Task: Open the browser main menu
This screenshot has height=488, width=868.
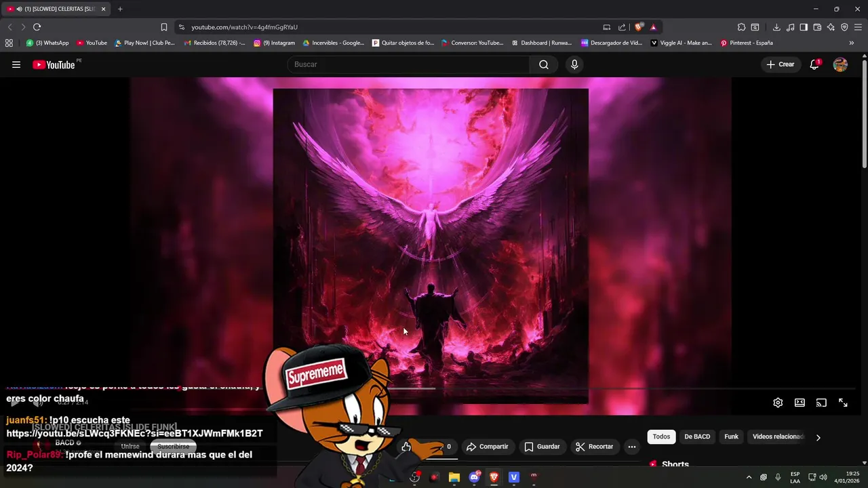Action: coord(858,27)
